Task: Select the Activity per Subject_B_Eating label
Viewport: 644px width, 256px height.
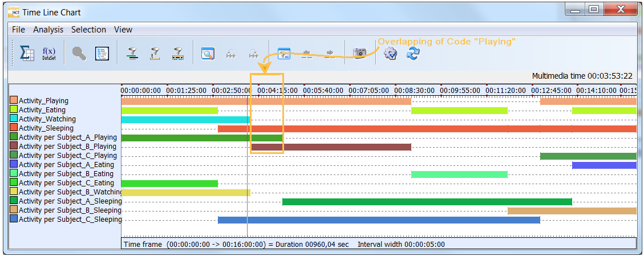Action: (x=66, y=174)
